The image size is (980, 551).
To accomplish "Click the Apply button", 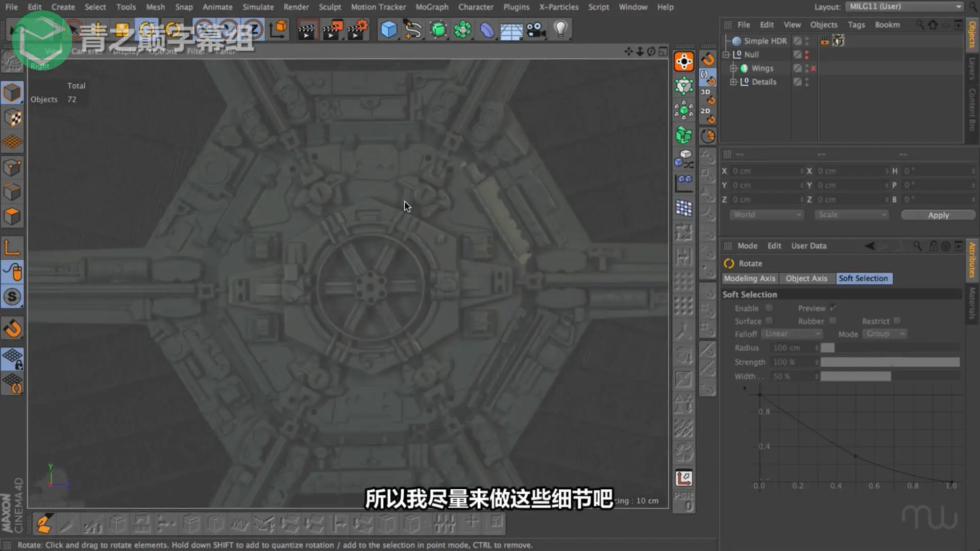I will click(x=938, y=215).
